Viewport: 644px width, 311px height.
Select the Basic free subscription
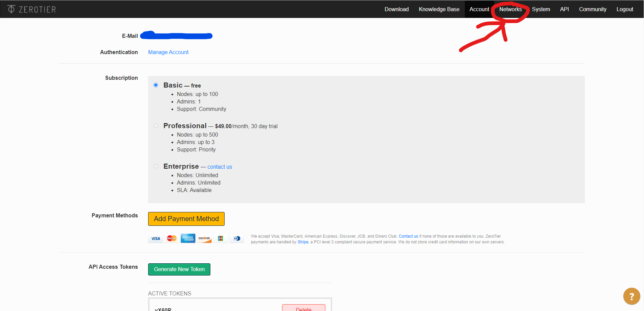pos(156,85)
